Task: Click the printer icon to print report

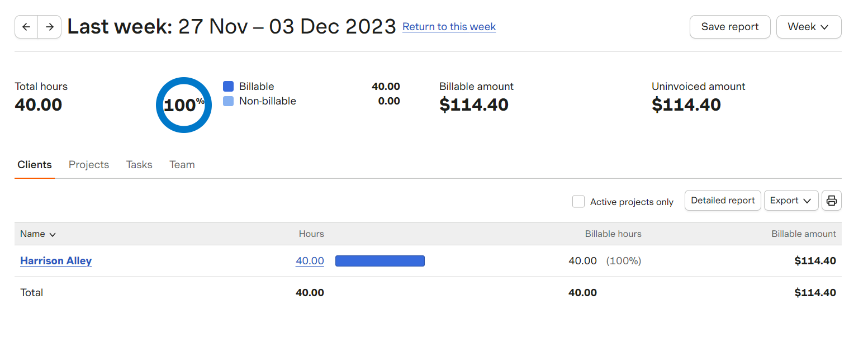Action: pyautogui.click(x=832, y=201)
